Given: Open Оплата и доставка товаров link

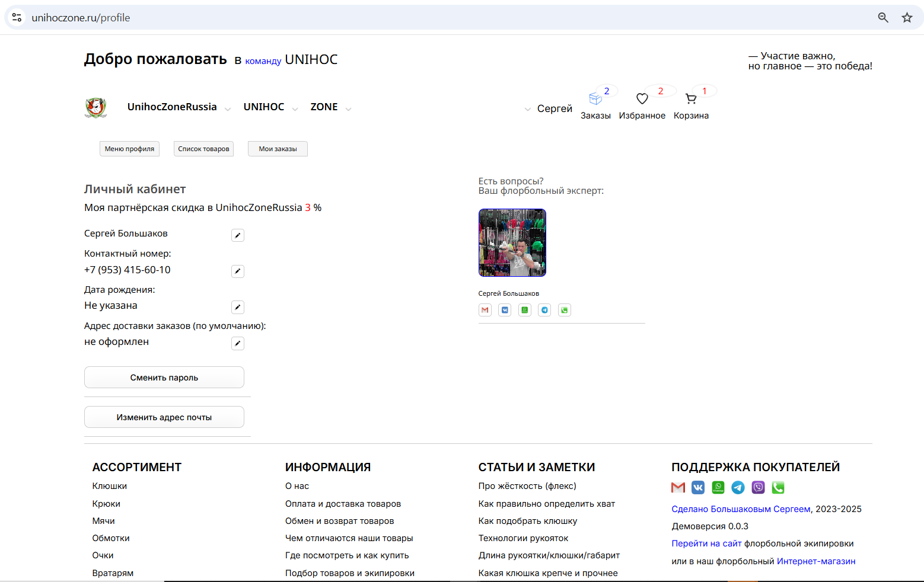Looking at the screenshot, I should click(x=343, y=504).
